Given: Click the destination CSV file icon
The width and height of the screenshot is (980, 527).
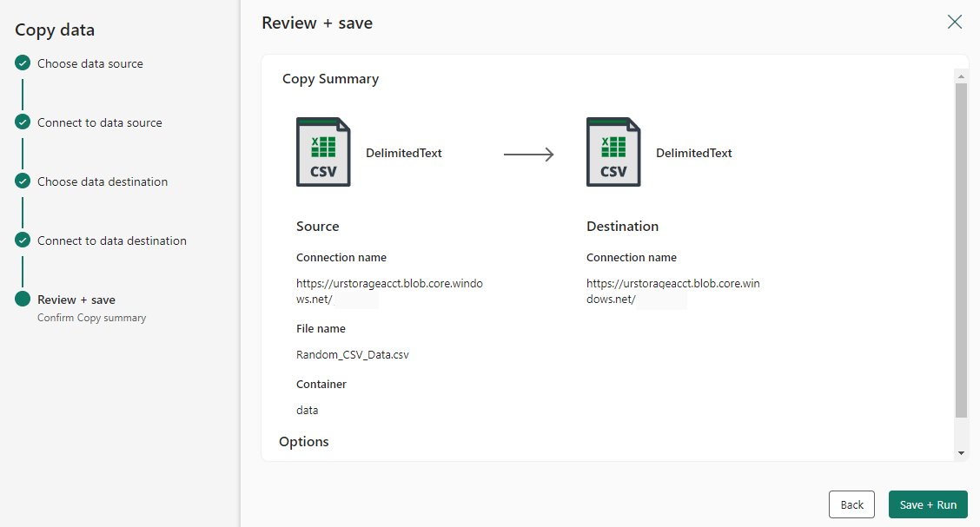Looking at the screenshot, I should 613,152.
